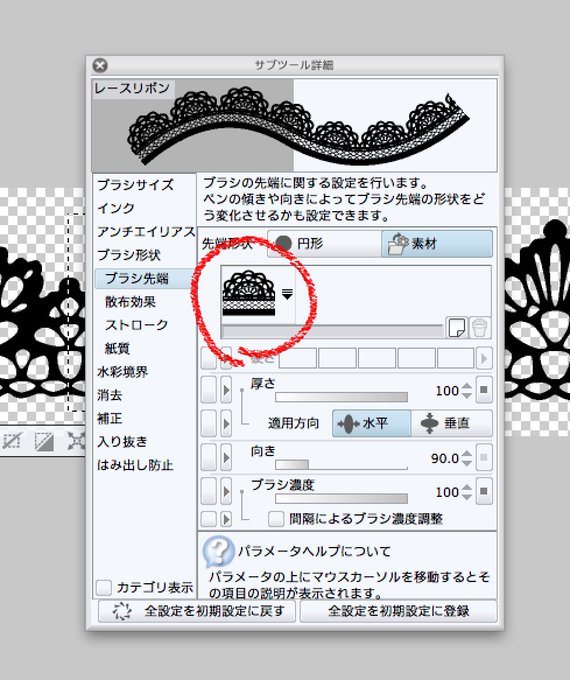Toggle show-in-palette box beside 厚さ
570x680 pixels.
[x=209, y=390]
